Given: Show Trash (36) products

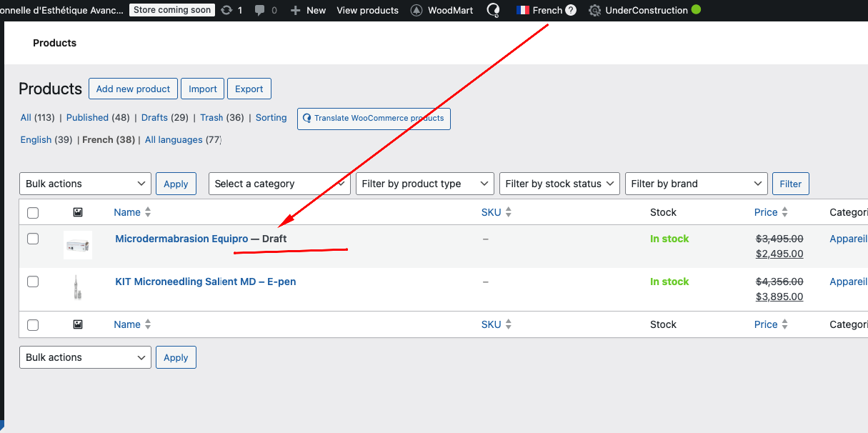Looking at the screenshot, I should click(222, 117).
